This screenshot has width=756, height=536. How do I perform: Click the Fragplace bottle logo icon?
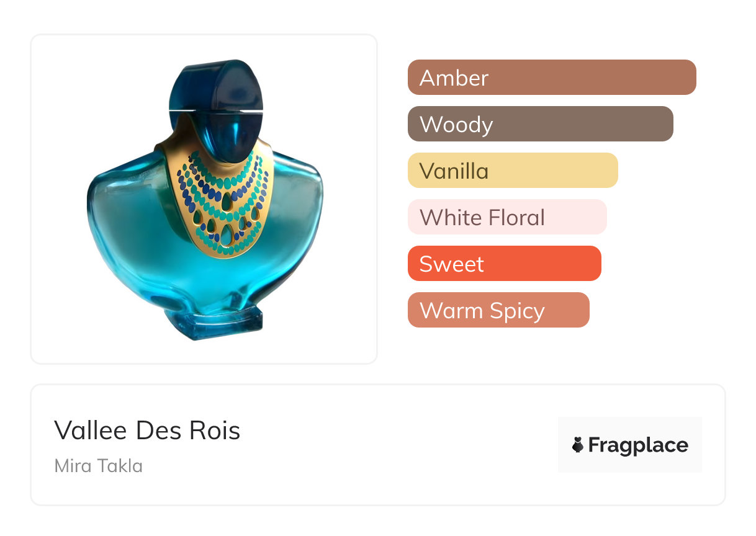pos(578,445)
